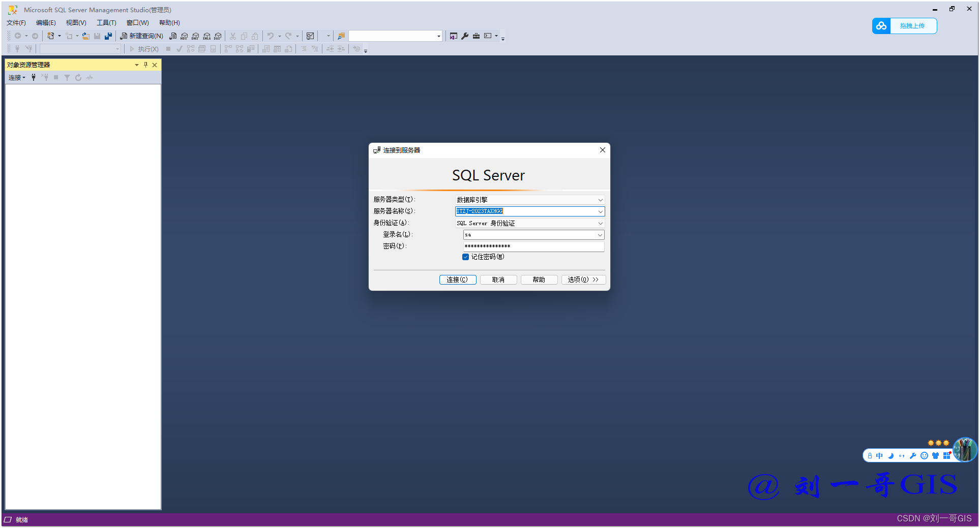This screenshot has width=980, height=528.
Task: Click the 拖拽上传 upload button
Action: click(x=913, y=26)
